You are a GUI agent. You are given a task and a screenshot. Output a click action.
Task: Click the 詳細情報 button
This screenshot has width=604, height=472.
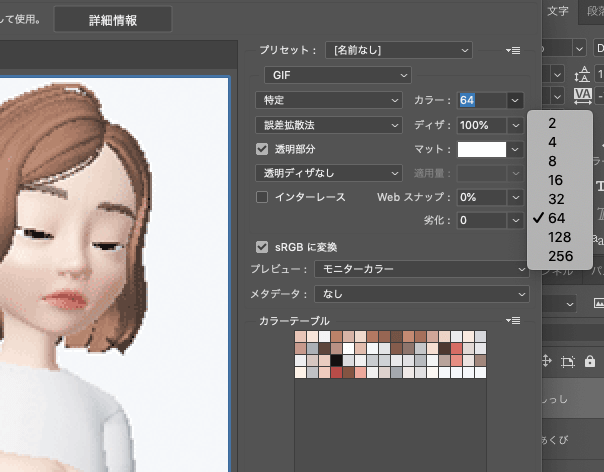coord(113,19)
